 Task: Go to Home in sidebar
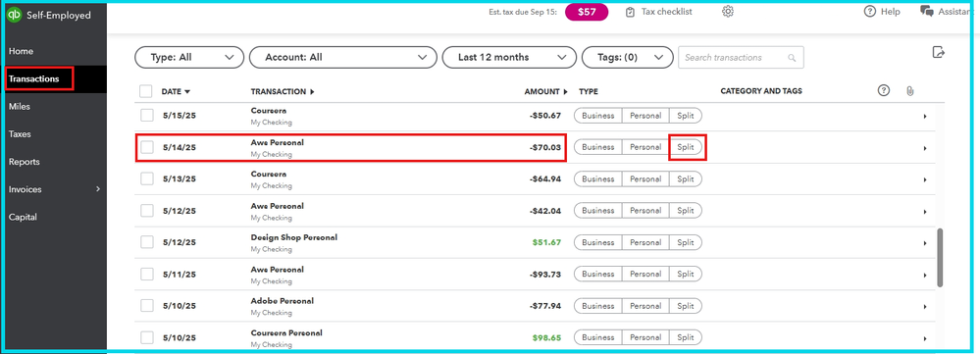click(x=21, y=51)
